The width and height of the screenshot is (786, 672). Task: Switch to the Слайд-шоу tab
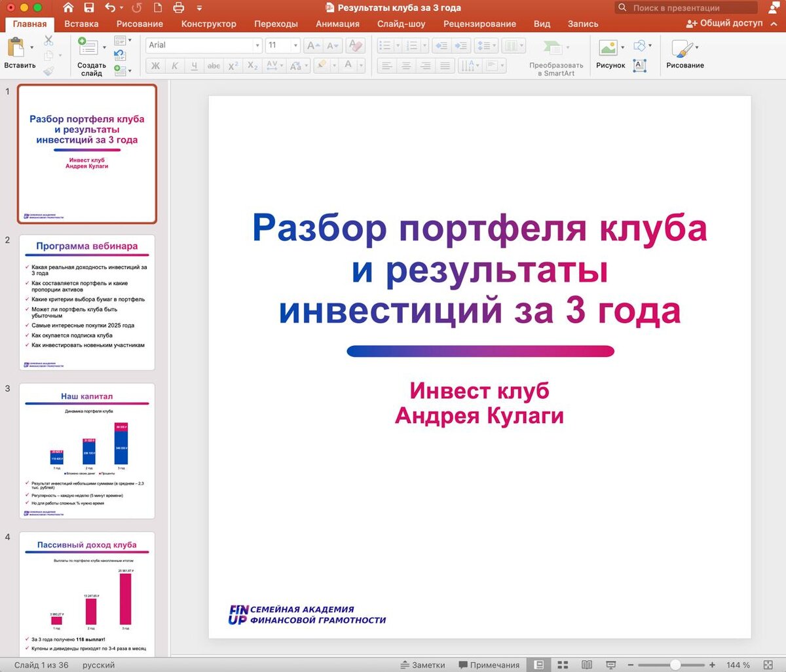coord(402,24)
